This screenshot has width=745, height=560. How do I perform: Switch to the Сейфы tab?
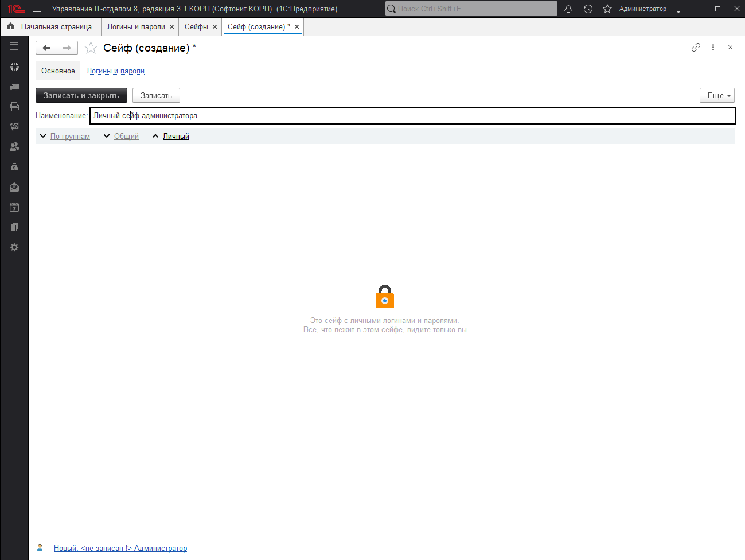point(196,27)
